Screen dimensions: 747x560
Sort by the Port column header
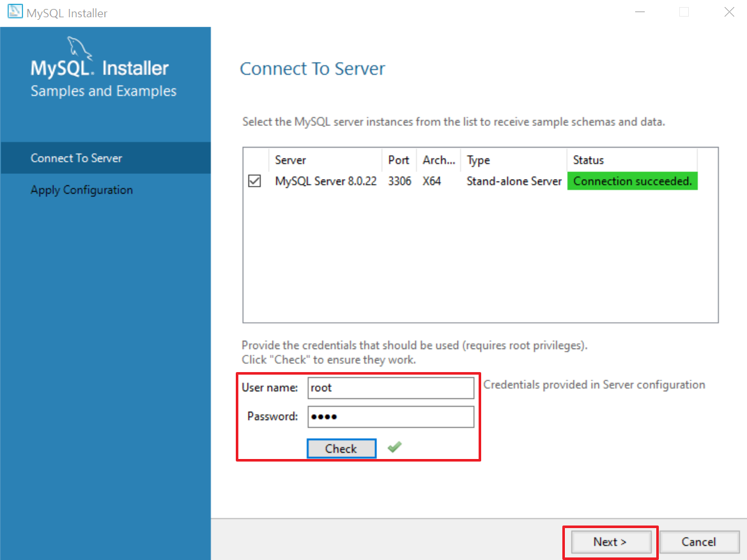pos(399,160)
